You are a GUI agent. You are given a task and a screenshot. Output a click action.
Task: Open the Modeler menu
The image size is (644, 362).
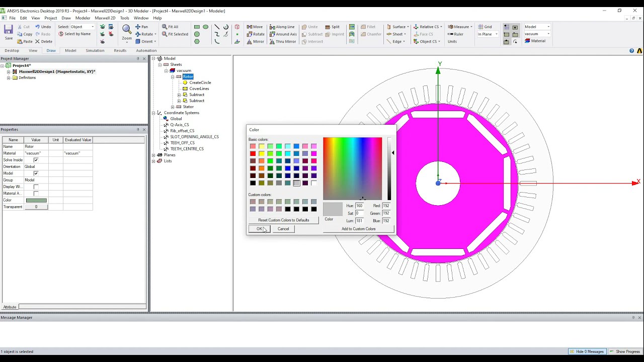coord(83,18)
